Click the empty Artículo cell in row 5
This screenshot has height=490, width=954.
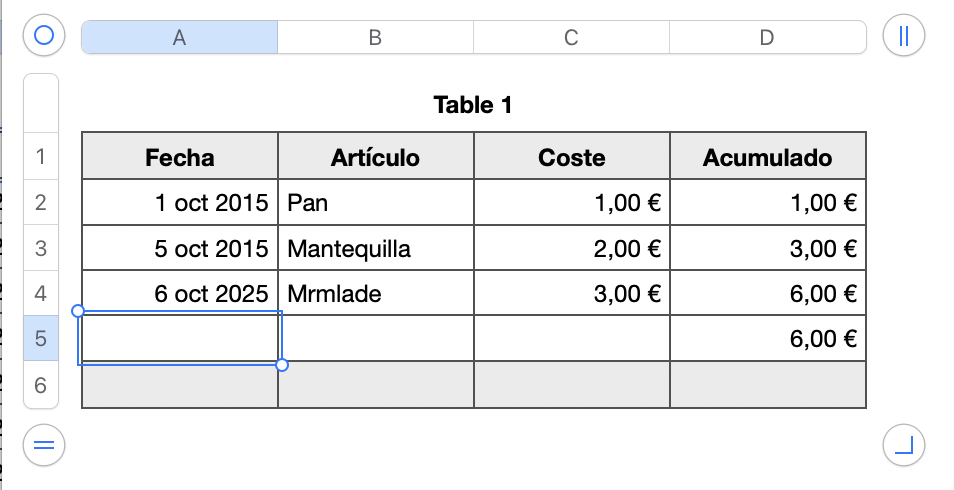pyautogui.click(x=375, y=339)
